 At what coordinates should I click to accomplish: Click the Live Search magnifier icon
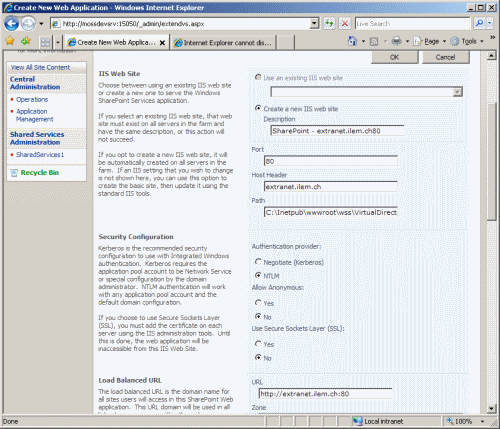(x=479, y=23)
